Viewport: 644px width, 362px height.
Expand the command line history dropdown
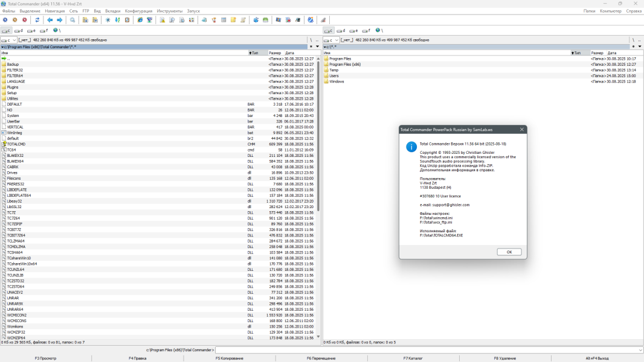[x=640, y=350]
